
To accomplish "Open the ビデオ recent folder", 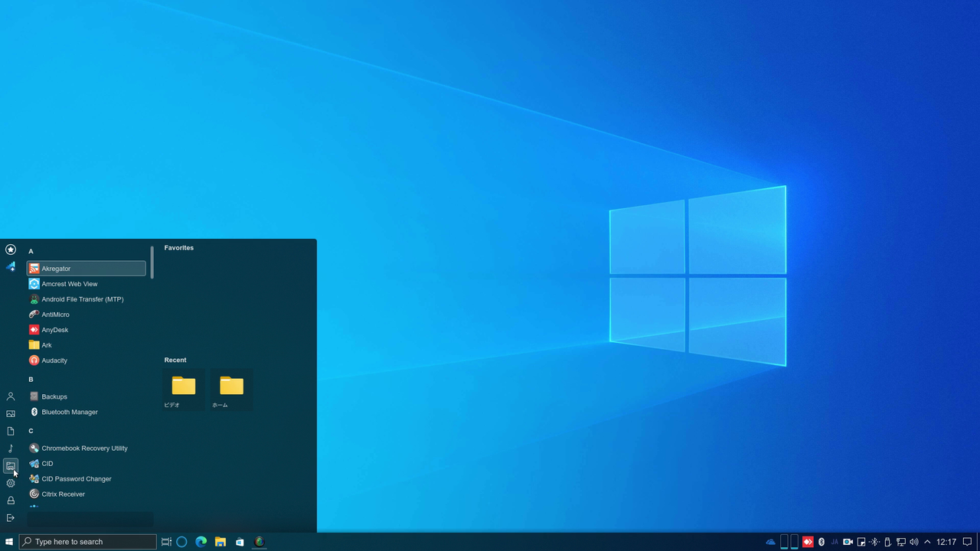I will (184, 390).
